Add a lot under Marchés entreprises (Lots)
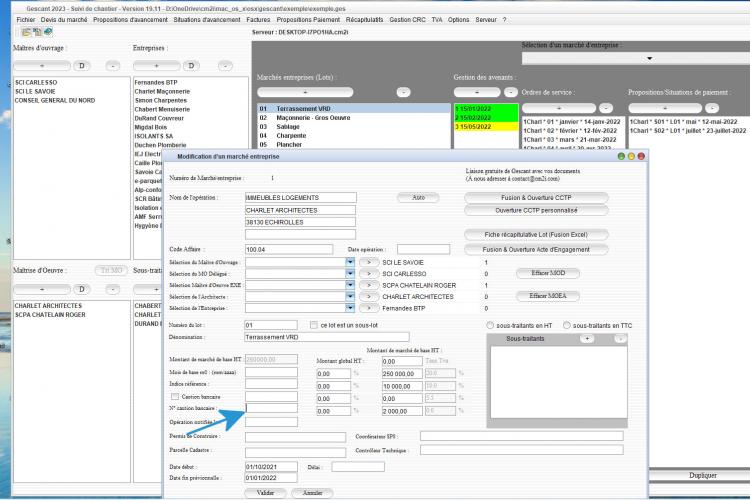Image resolution: width=750 pixels, height=500 pixels. (x=305, y=92)
